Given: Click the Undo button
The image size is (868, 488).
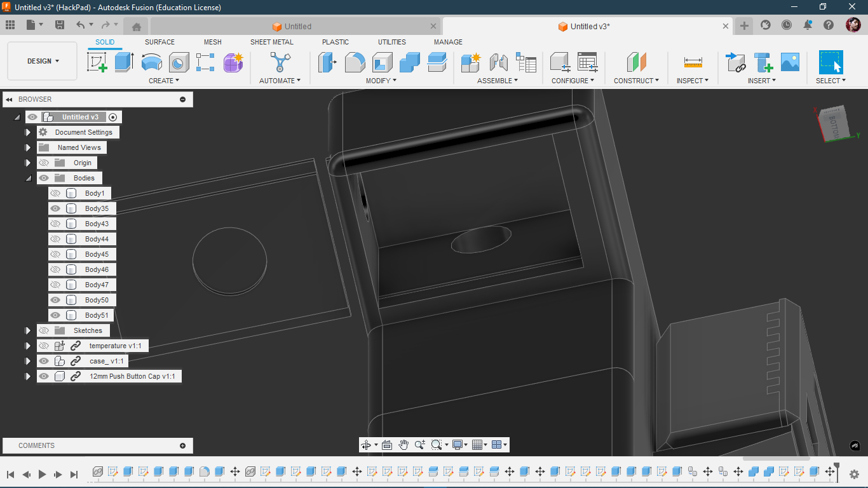Looking at the screenshot, I should 81,25.
